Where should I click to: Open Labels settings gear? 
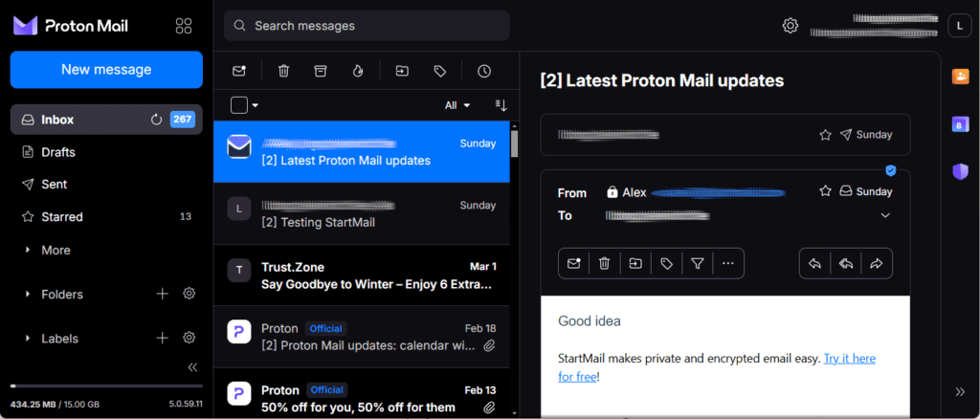(x=189, y=338)
